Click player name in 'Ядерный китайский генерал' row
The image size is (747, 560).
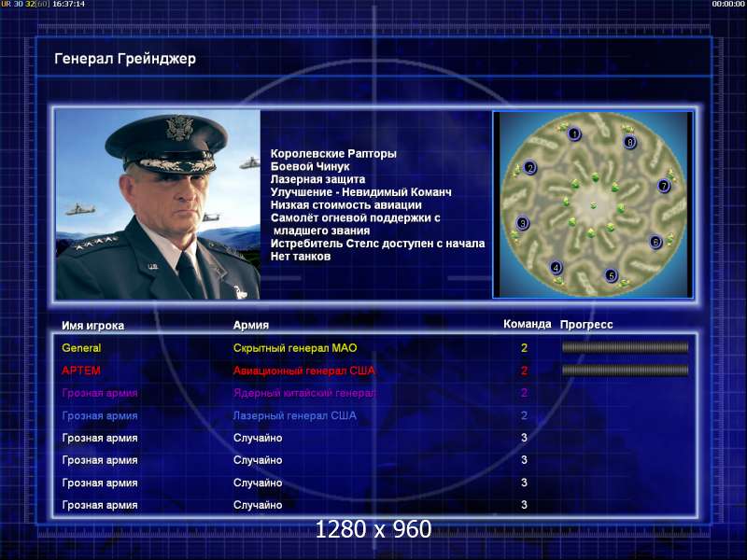tap(100, 393)
